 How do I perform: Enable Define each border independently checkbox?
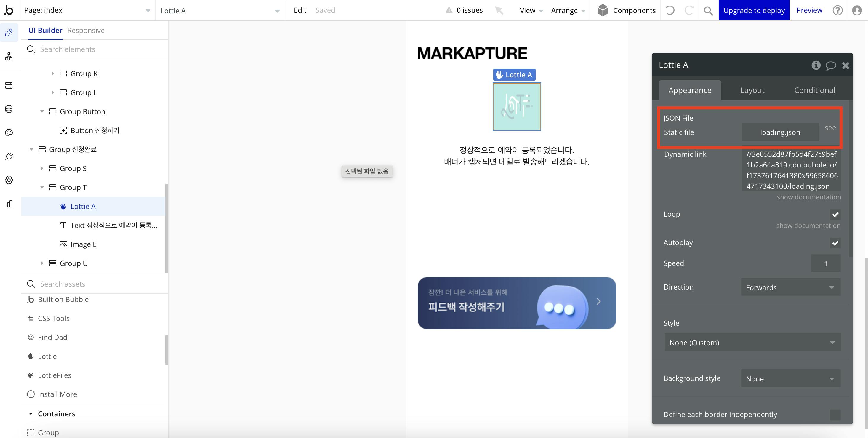point(835,414)
